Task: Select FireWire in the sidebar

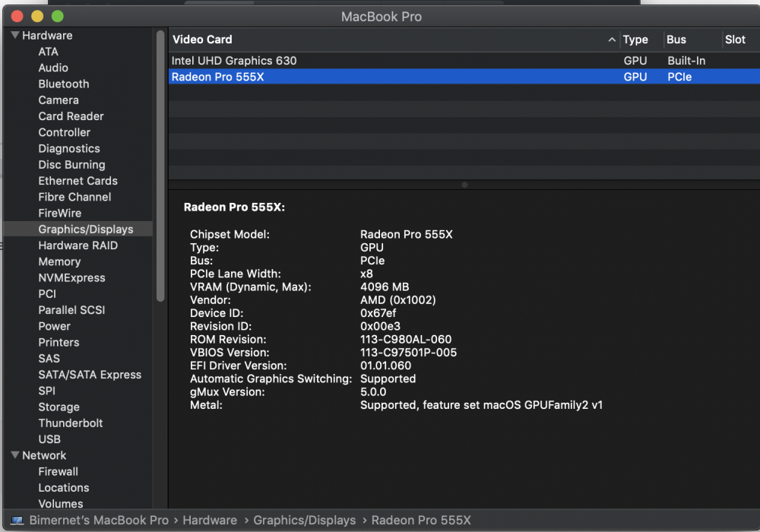Action: (59, 213)
